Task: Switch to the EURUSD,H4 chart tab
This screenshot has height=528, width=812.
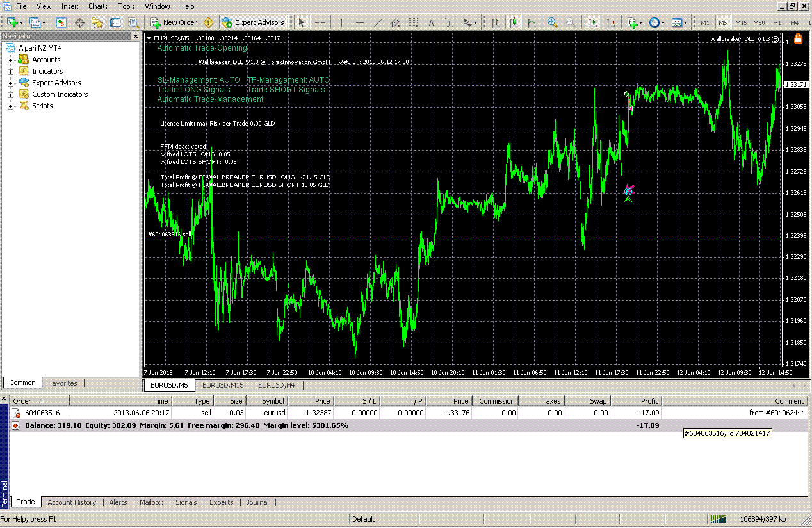Action: [277, 385]
